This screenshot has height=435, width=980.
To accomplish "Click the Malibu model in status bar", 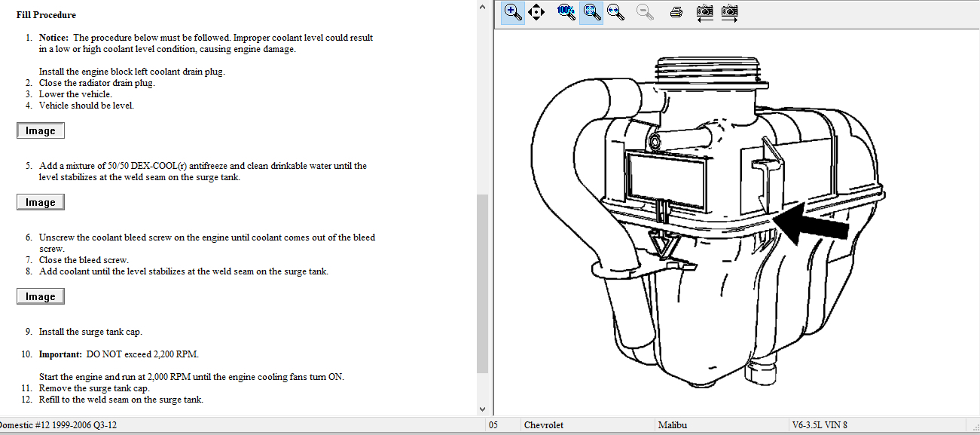I will point(673,425).
